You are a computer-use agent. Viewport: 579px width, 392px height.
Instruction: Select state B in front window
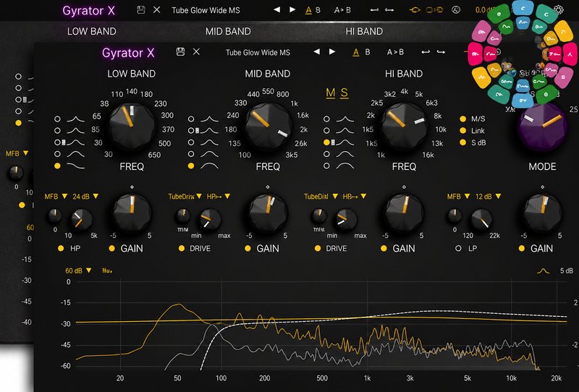pyautogui.click(x=368, y=52)
